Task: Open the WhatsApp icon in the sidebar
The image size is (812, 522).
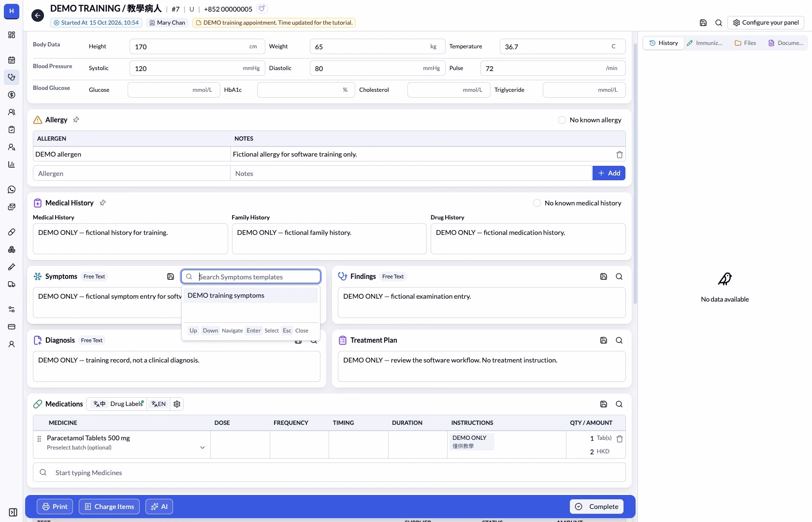Action: [x=12, y=189]
